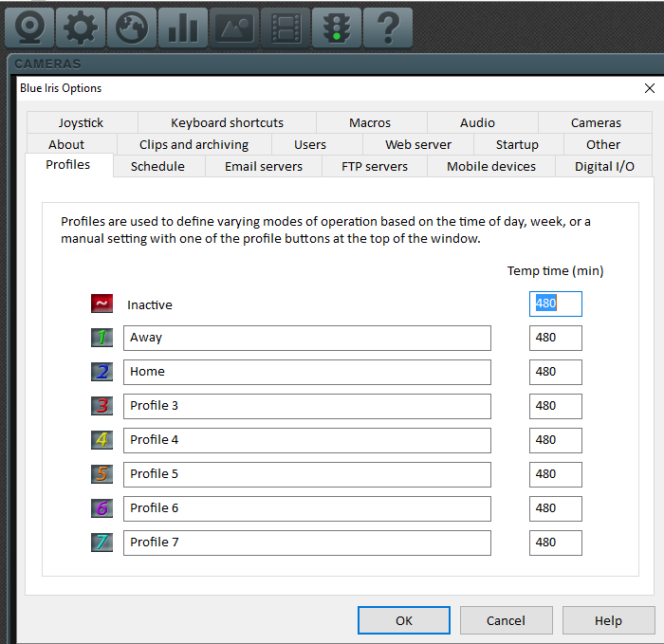Switch to the Joystick tab

tap(81, 122)
